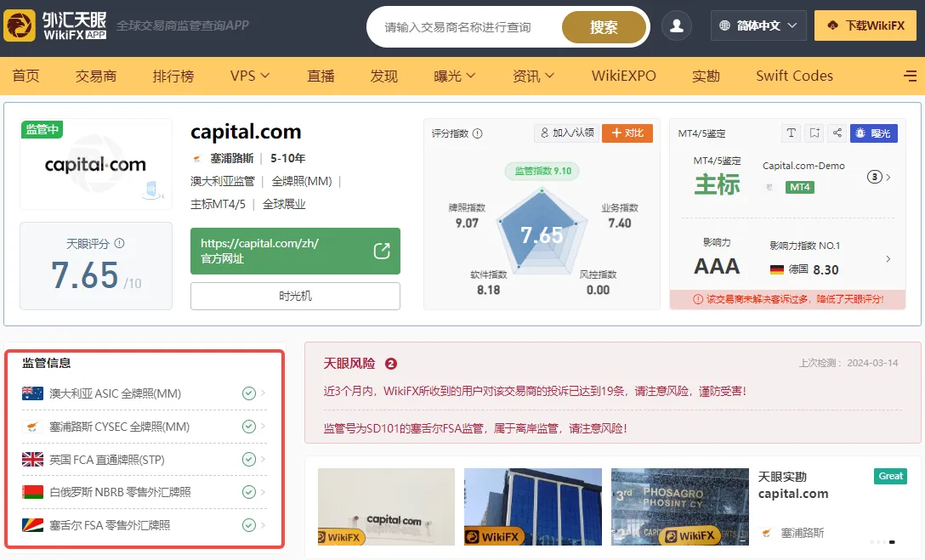The width and height of the screenshot is (925, 560).
Task: Expand the 资讯 navigation dropdown
Action: [x=533, y=76]
